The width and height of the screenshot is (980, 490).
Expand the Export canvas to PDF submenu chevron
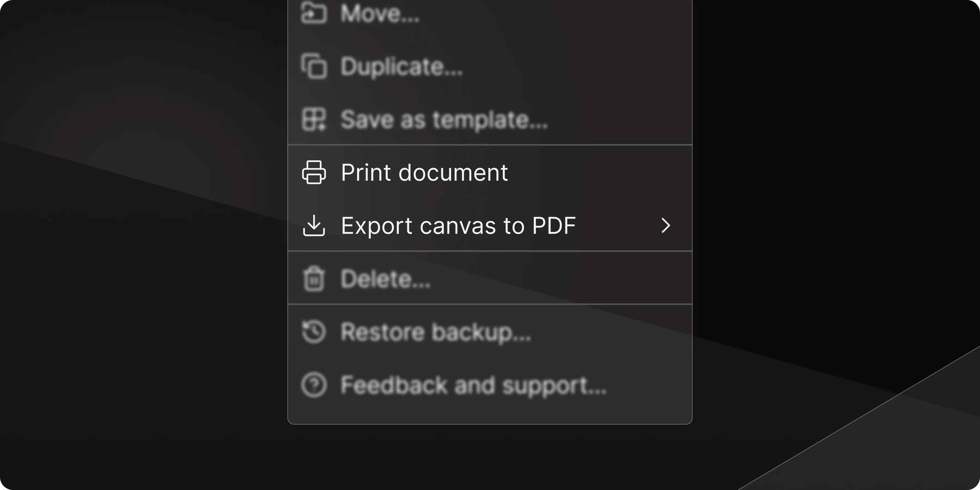665,225
